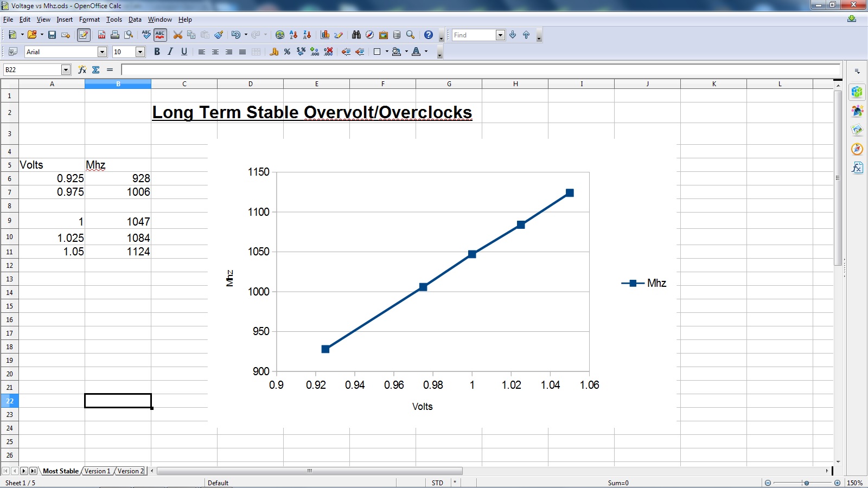This screenshot has height=488, width=868.
Task: Click the formula input line
Action: coord(480,69)
